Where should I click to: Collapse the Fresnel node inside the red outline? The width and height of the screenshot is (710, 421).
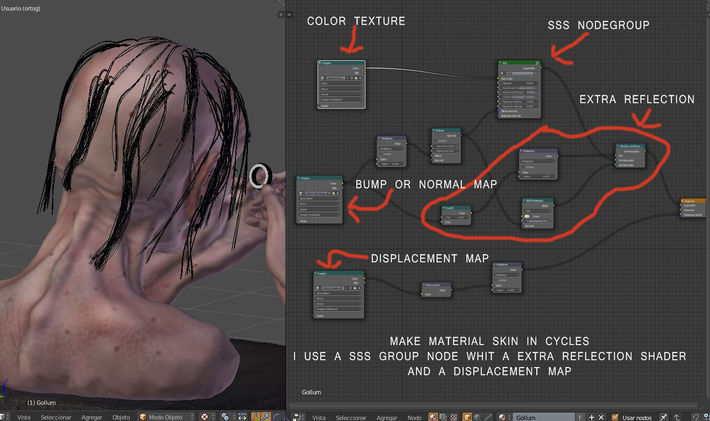click(x=444, y=208)
